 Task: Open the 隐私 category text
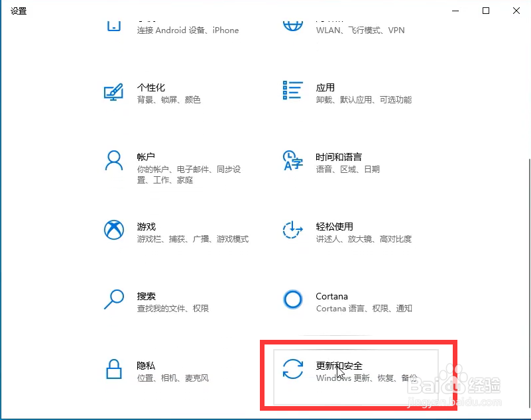(146, 366)
